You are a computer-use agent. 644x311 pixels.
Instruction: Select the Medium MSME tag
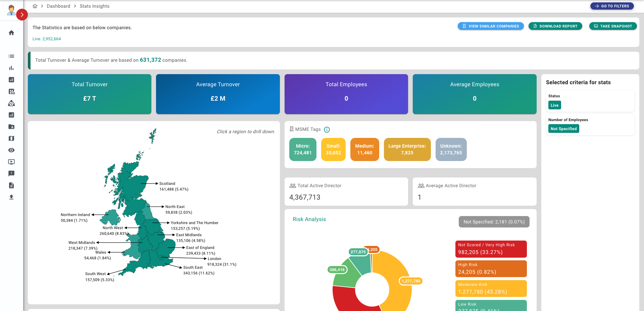click(x=365, y=149)
